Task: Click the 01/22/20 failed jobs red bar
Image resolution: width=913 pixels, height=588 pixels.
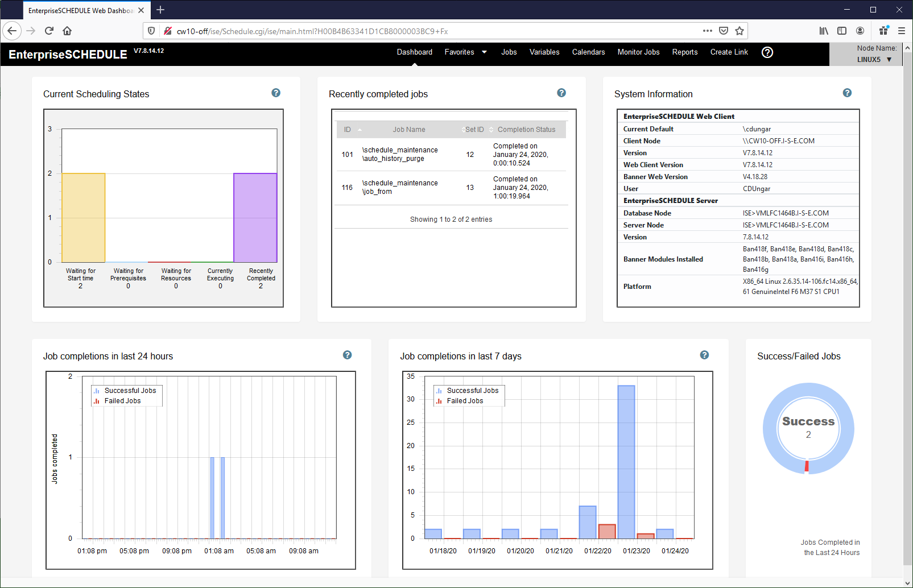Action: (x=607, y=531)
